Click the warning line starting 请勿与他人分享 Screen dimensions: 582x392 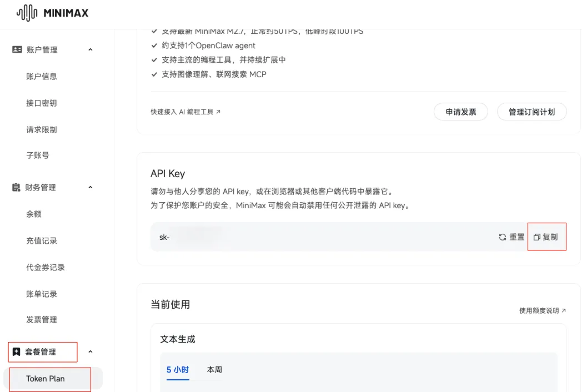pos(273,192)
